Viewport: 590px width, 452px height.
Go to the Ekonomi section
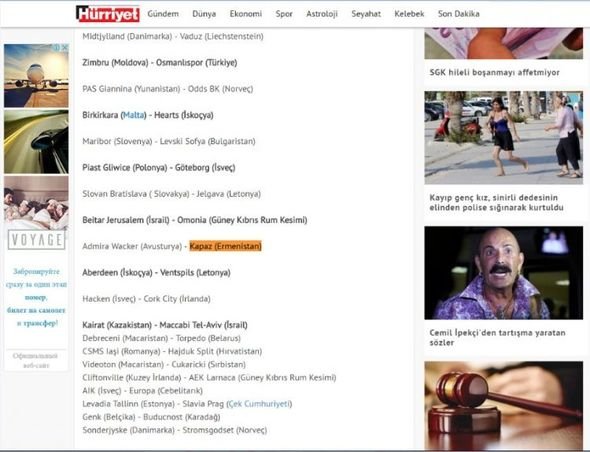(246, 14)
